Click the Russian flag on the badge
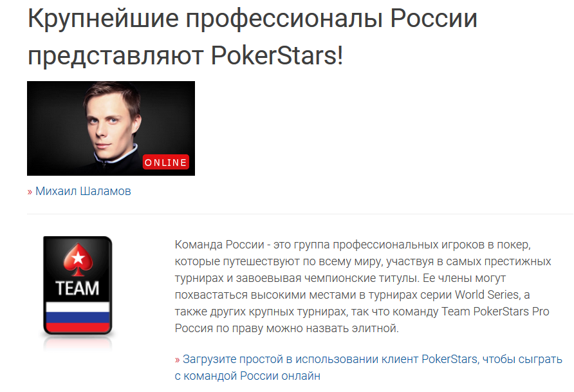The height and width of the screenshot is (392, 574). click(78, 317)
